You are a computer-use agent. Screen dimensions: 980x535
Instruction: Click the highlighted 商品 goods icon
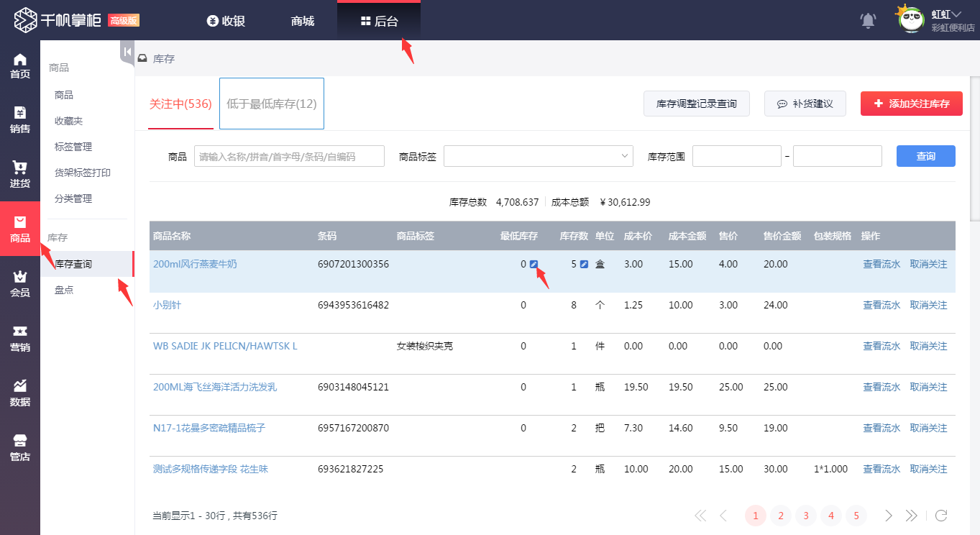pyautogui.click(x=19, y=229)
